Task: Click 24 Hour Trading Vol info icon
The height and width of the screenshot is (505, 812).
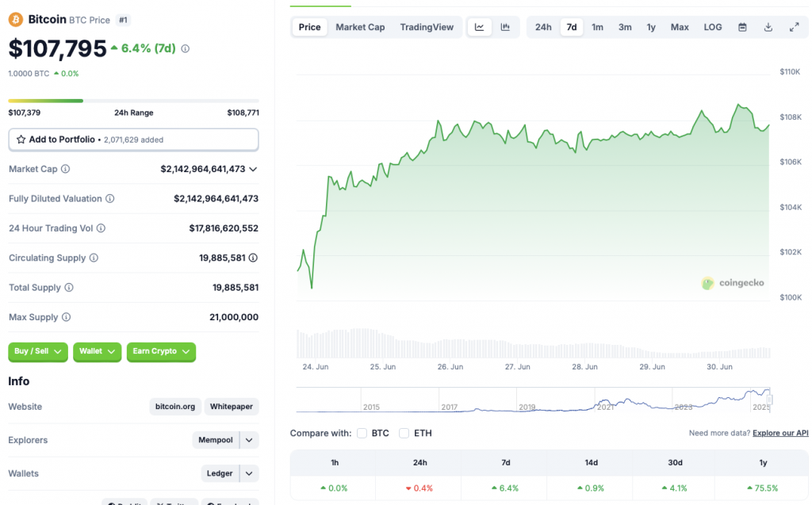Action: pos(101,228)
